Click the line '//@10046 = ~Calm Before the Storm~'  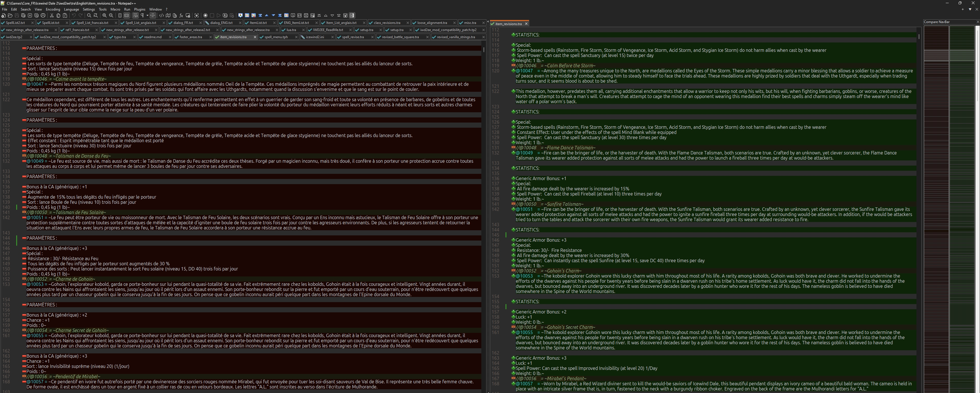[x=556, y=66]
